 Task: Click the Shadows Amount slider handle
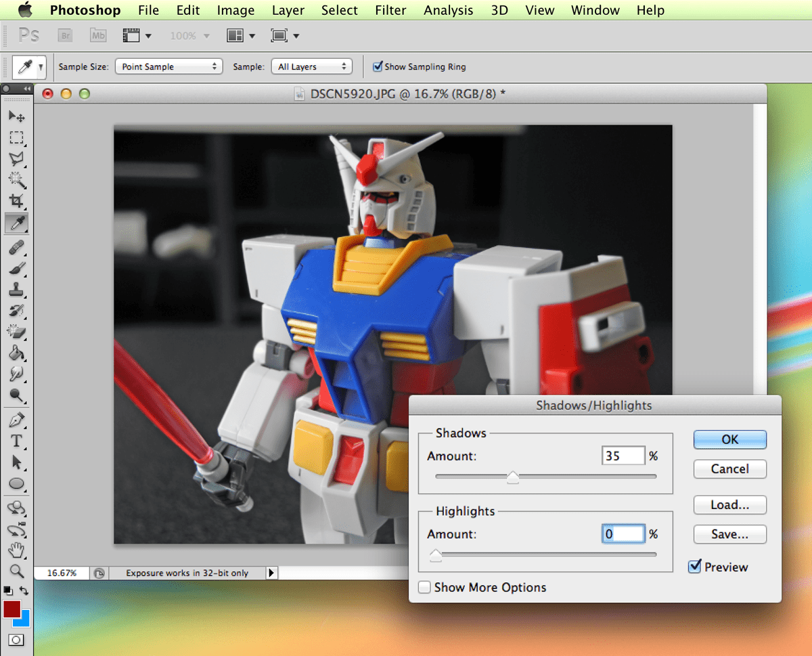click(x=513, y=478)
